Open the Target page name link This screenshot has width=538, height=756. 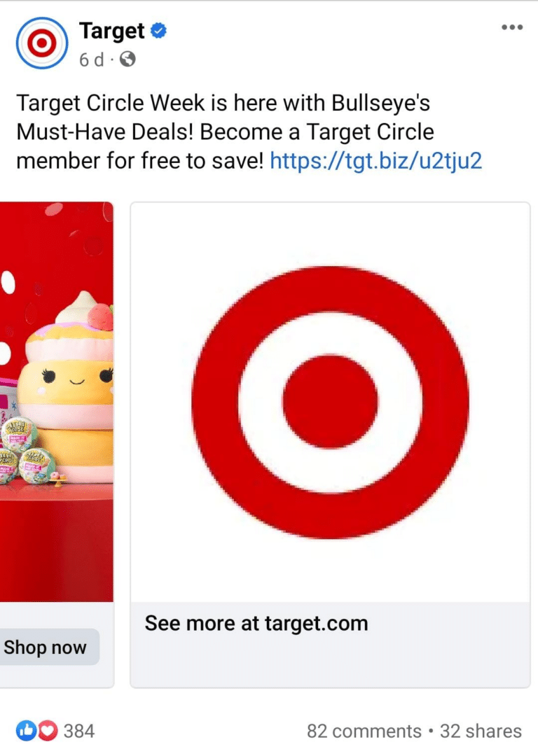pos(112,31)
